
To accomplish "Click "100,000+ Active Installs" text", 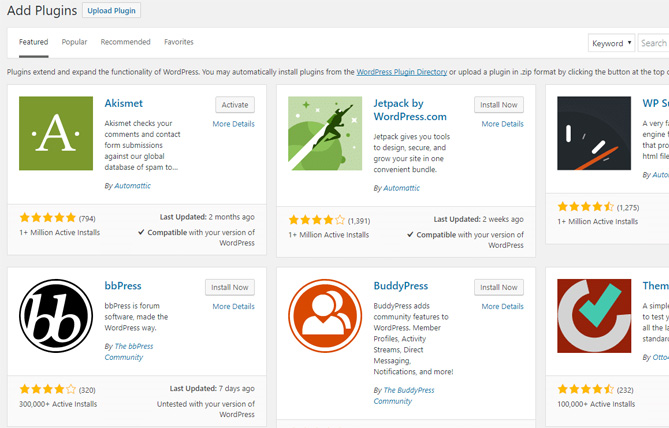I will click(x=596, y=404).
